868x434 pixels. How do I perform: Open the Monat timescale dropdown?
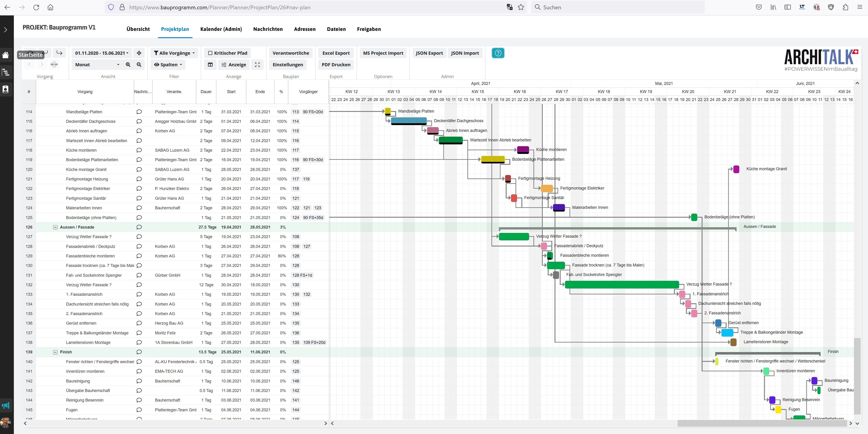pyautogui.click(x=97, y=64)
